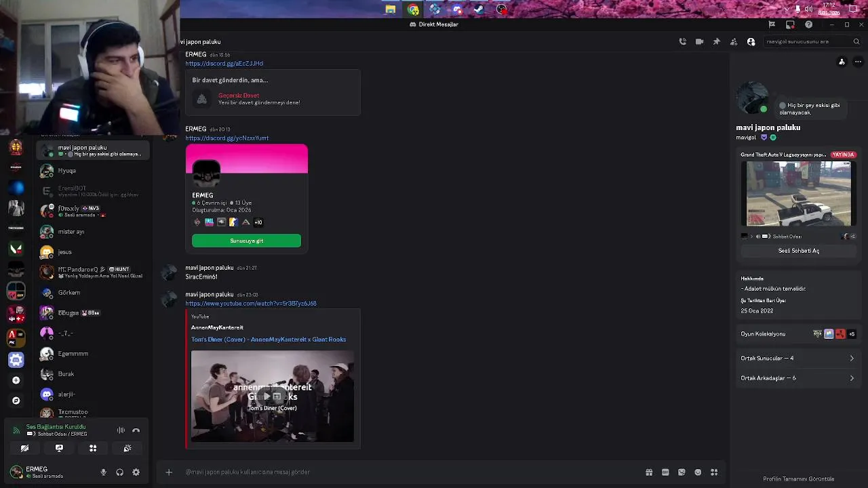Viewport: 868px width, 488px height.
Task: Open the flag checkpoint icon in title bar
Action: 772,24
